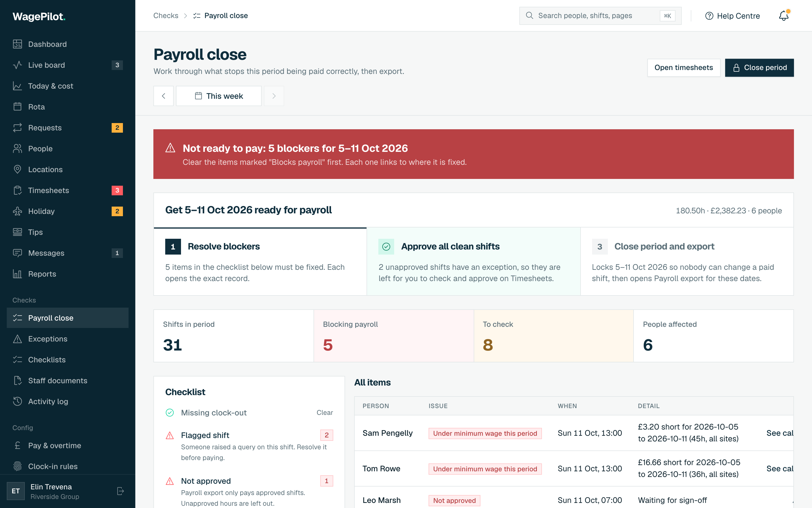The image size is (812, 508).
Task: Click the Open timesheets button
Action: pyautogui.click(x=683, y=67)
